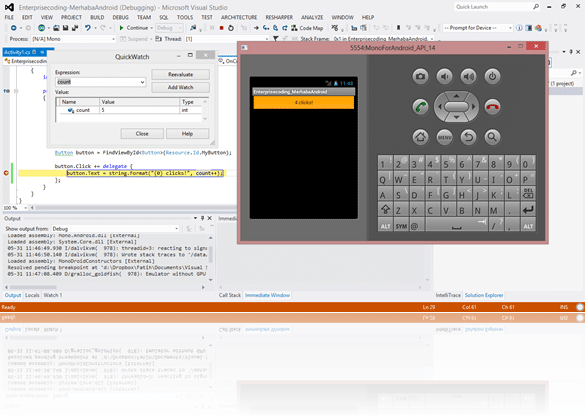
Task: Click the DEL key on emulator keyboard
Action: coord(528,193)
